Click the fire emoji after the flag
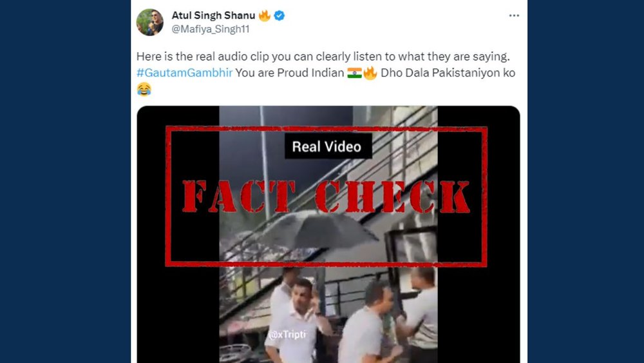This screenshot has height=363, width=644. pos(370,73)
